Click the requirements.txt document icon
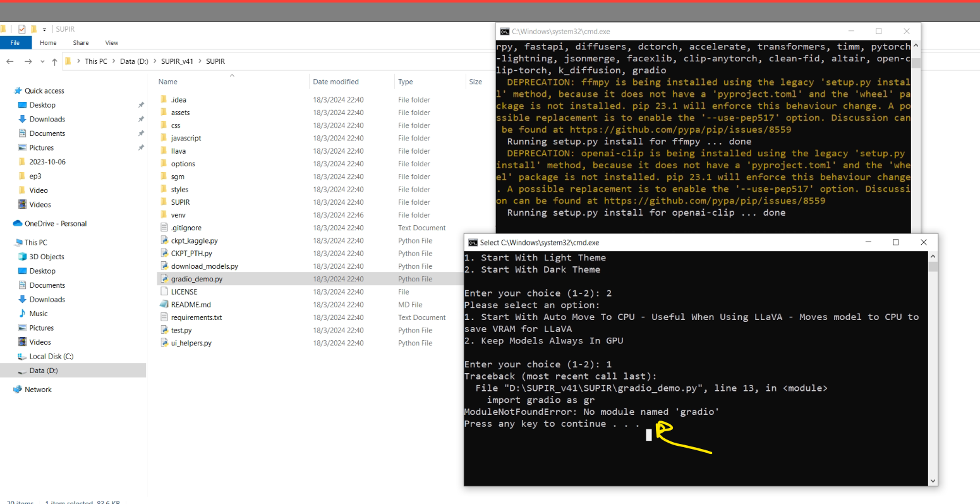This screenshot has width=980, height=504. (164, 317)
